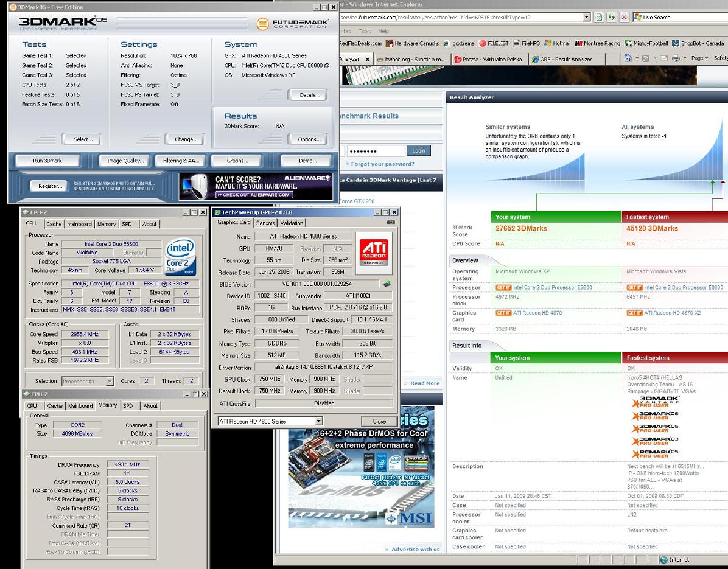Click the red stop icon in Internet Explorer

click(x=625, y=17)
